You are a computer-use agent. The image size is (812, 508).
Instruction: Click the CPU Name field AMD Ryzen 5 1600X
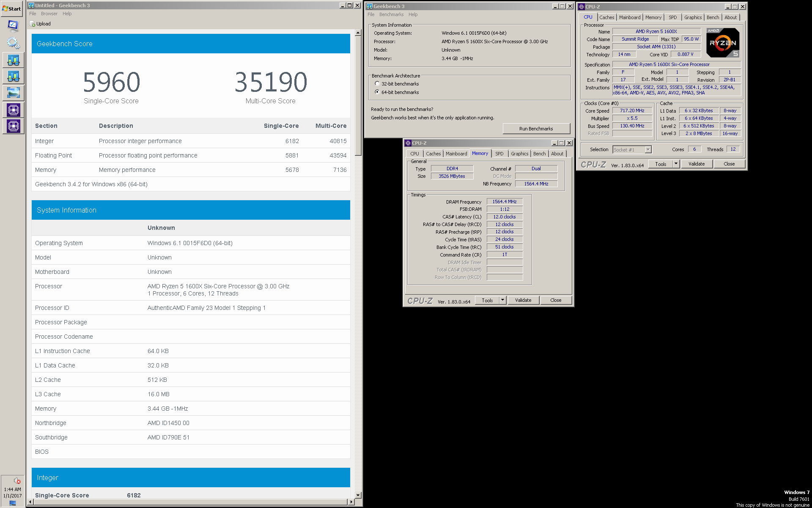[x=656, y=32]
